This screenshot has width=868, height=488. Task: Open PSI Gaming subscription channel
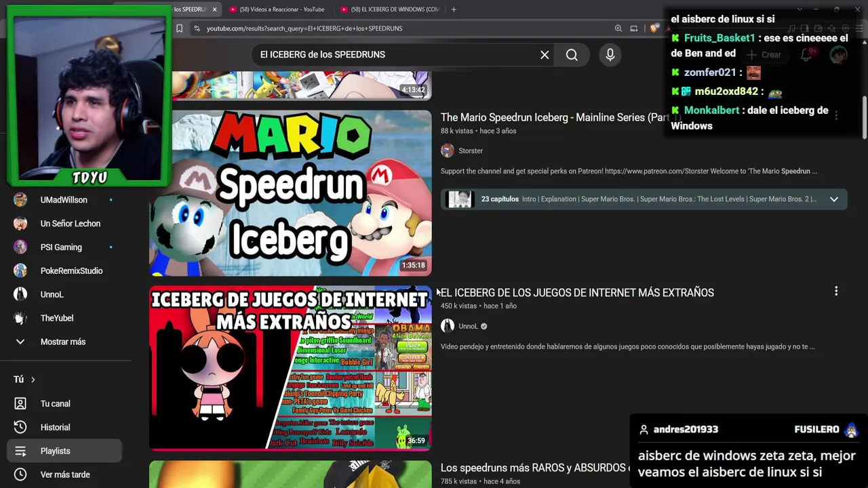click(61, 247)
